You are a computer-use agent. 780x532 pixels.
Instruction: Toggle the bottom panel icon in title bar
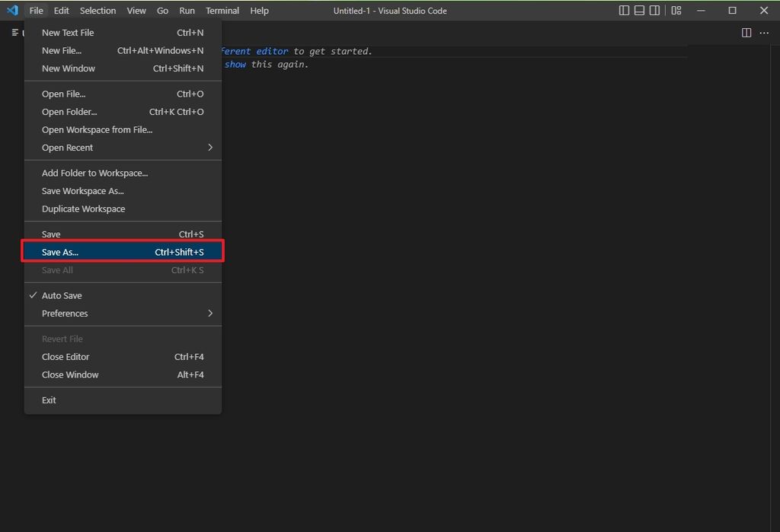click(639, 10)
